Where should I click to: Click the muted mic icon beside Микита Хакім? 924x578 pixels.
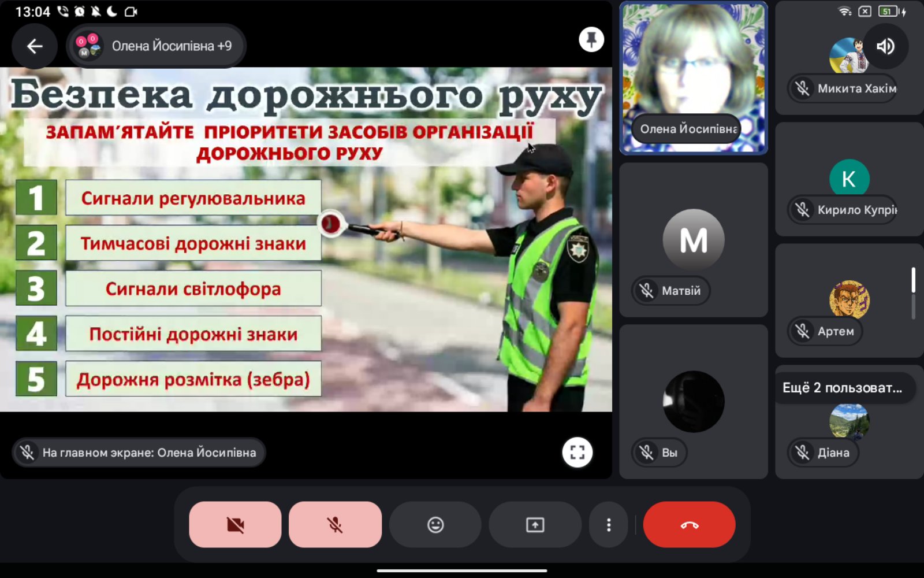(802, 88)
